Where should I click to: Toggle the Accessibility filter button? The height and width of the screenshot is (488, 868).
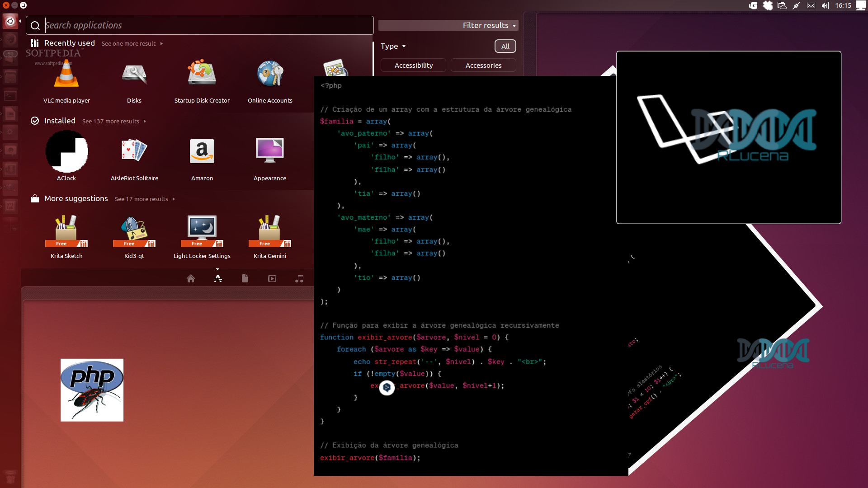pos(413,65)
